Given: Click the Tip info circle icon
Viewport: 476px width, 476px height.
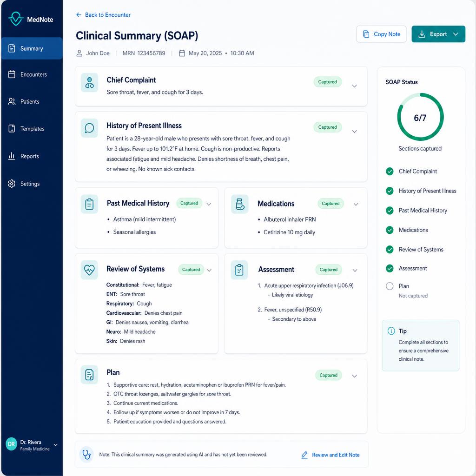Looking at the screenshot, I should (391, 331).
